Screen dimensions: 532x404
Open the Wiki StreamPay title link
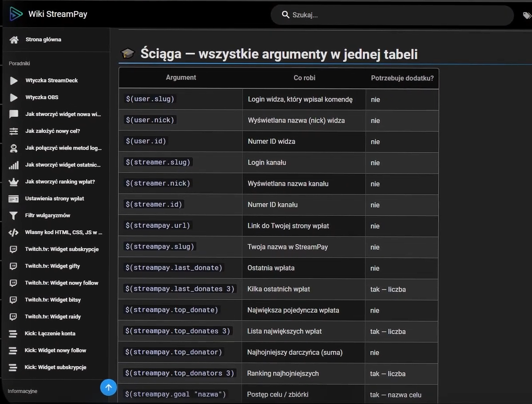[58, 14]
